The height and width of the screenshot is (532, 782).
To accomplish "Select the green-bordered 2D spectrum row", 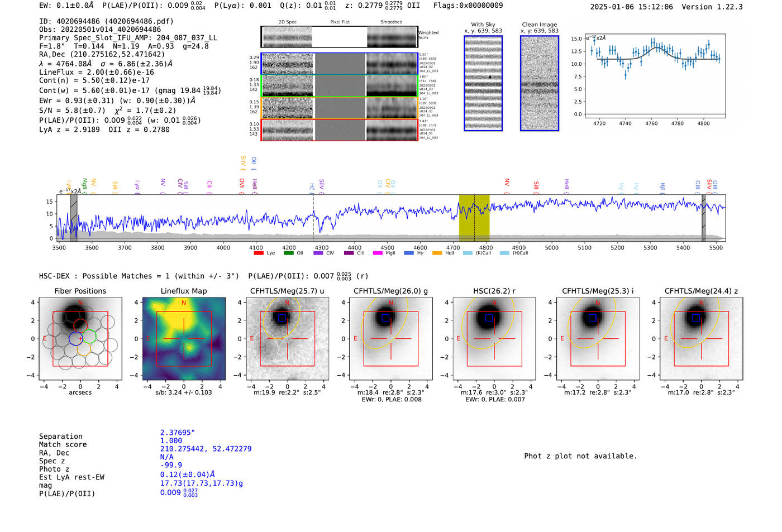I will point(339,85).
